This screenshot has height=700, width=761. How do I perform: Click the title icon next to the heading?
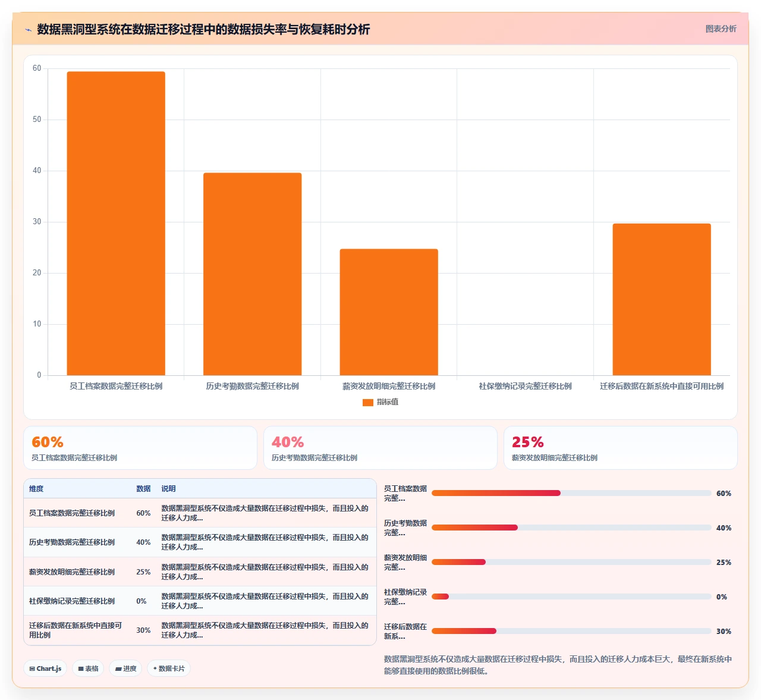(28, 30)
